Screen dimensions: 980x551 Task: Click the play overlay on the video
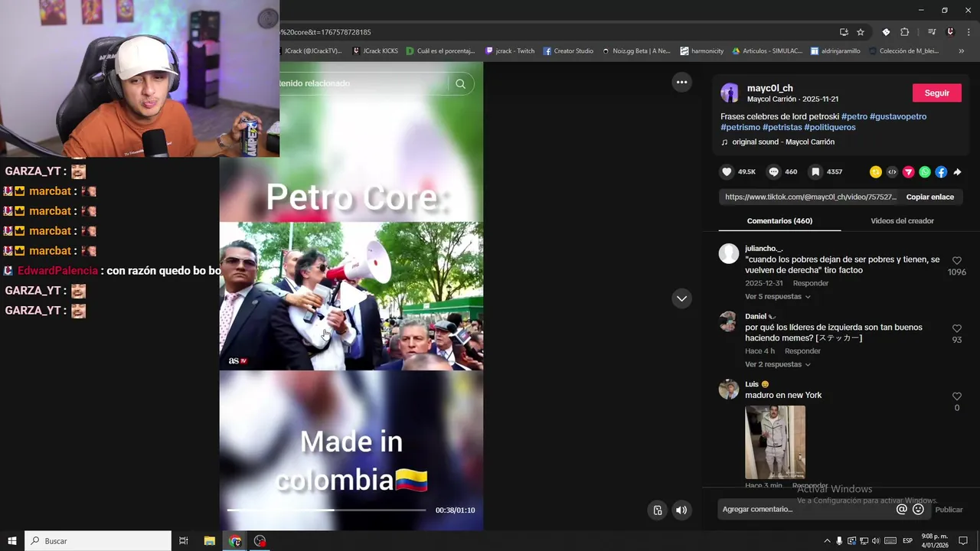click(x=351, y=295)
